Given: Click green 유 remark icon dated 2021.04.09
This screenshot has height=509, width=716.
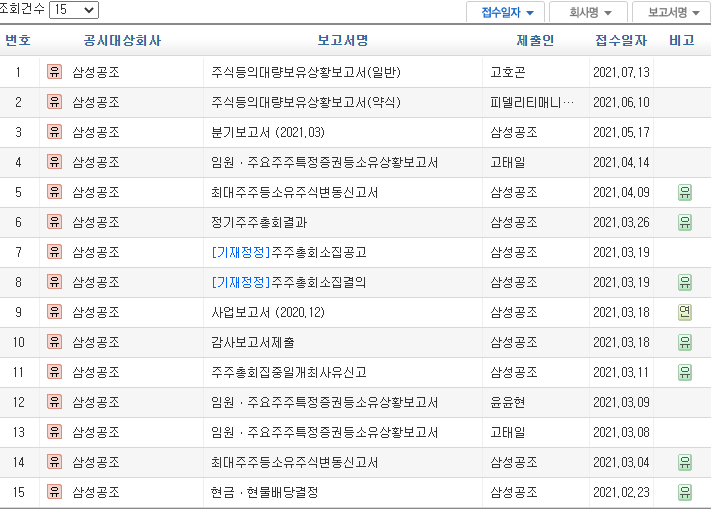Looking at the screenshot, I should click(684, 192).
